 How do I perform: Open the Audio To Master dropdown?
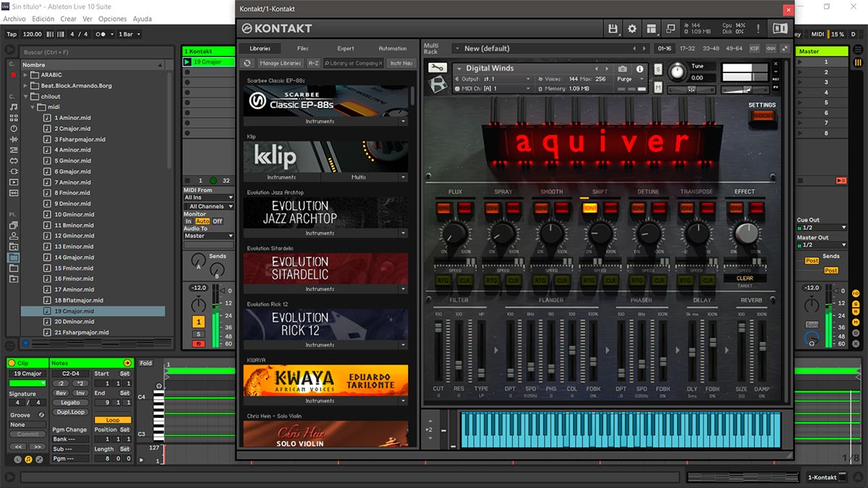[208, 236]
